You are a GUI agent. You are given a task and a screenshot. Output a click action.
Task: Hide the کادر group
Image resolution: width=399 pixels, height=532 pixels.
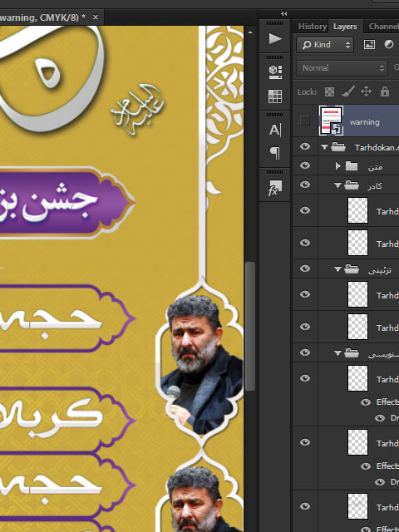pos(305,185)
